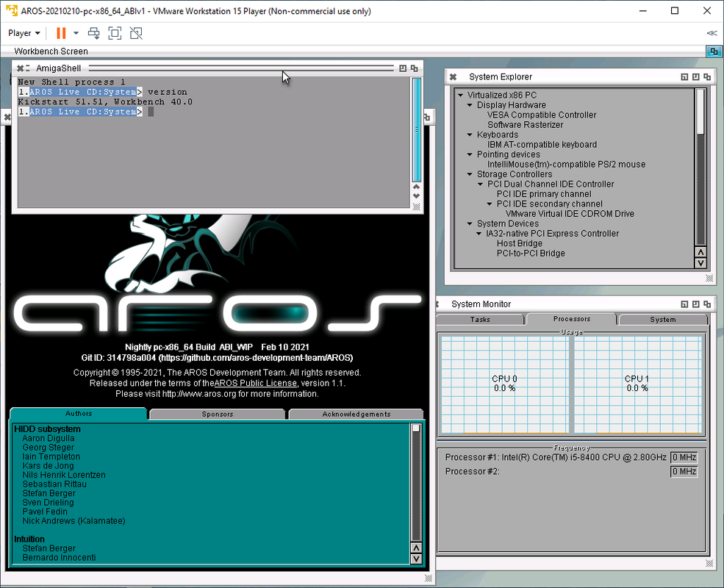Screen dimensions: 724x588
Task: Click System Explorer resize gadget
Action: tap(709, 279)
